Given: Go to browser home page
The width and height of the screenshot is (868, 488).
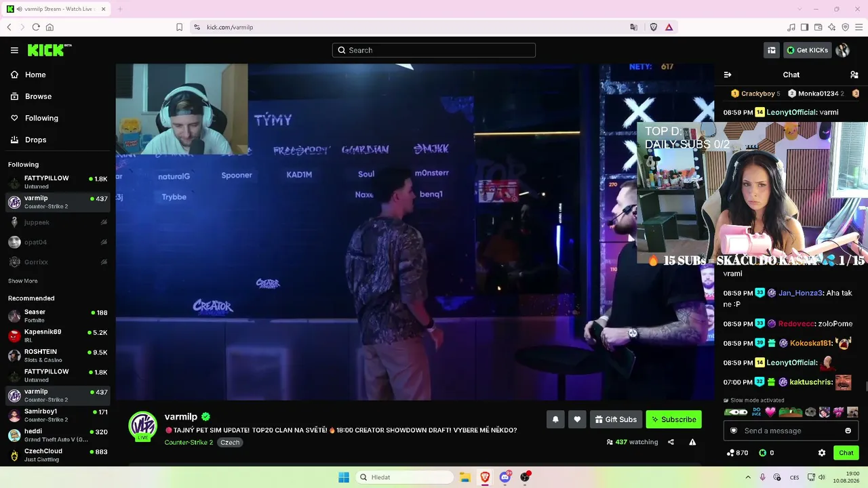Looking at the screenshot, I should (50, 27).
